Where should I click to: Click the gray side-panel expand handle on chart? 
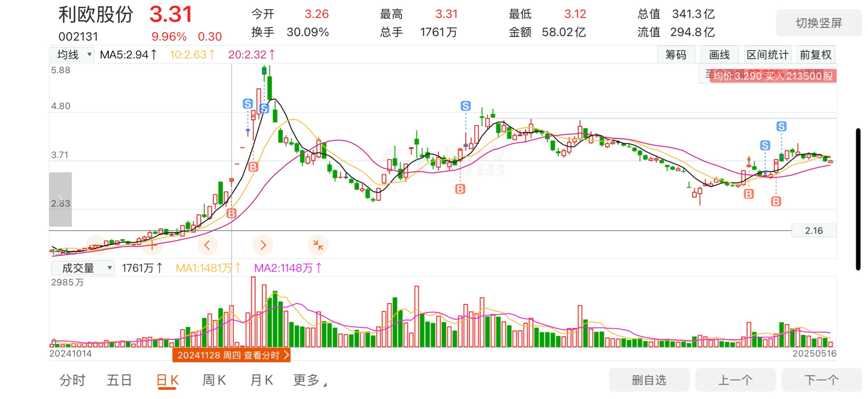(x=60, y=199)
